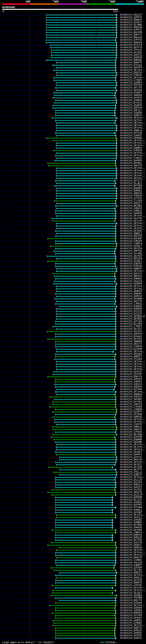This screenshot has height=644, width=146.
Task: Open UniRef100_B8CRY9 hit
Action: click(x=131, y=276)
